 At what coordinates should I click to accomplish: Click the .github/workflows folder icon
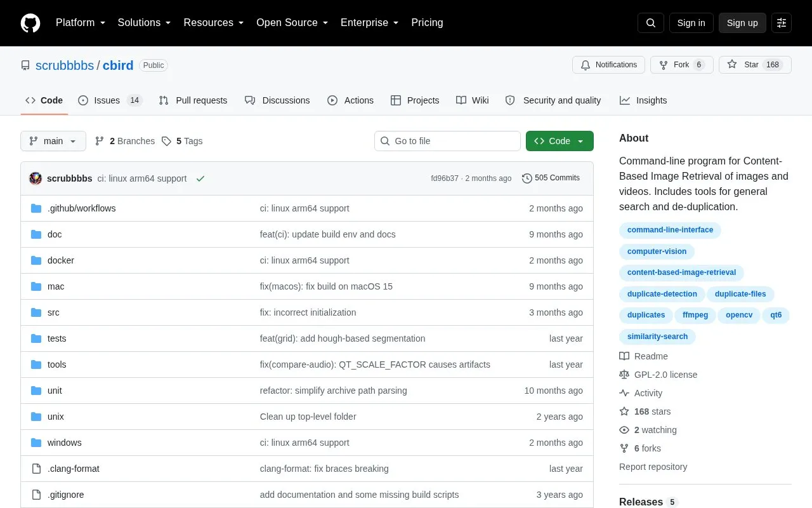[x=36, y=208]
